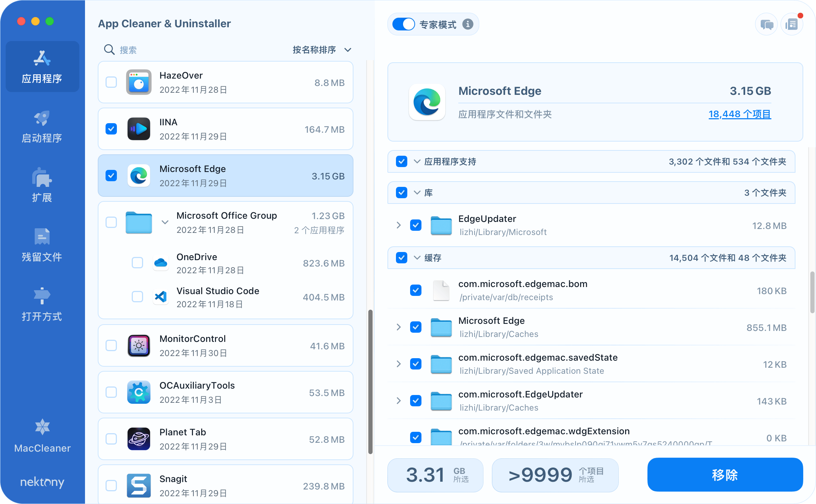This screenshot has height=504, width=816.
Task: Open the Extensions (扩展) sidebar section
Action: [x=42, y=186]
